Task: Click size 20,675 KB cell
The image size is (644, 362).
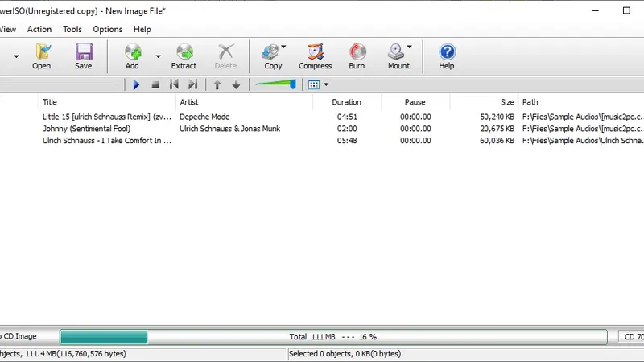Action: [497, 129]
